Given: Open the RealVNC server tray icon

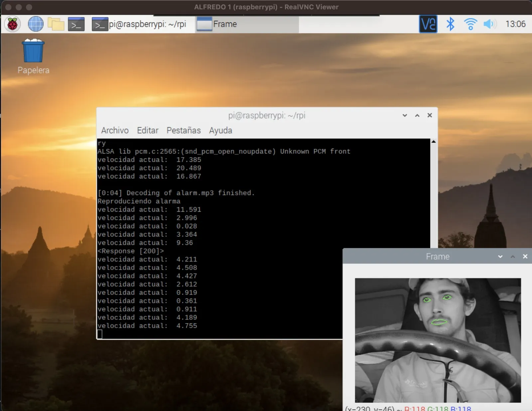Looking at the screenshot, I should point(428,24).
